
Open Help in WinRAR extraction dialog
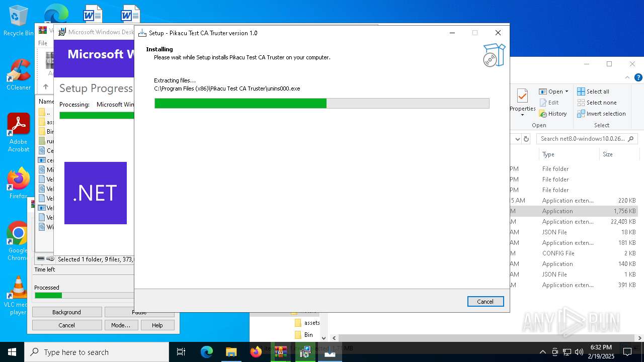[x=157, y=325]
